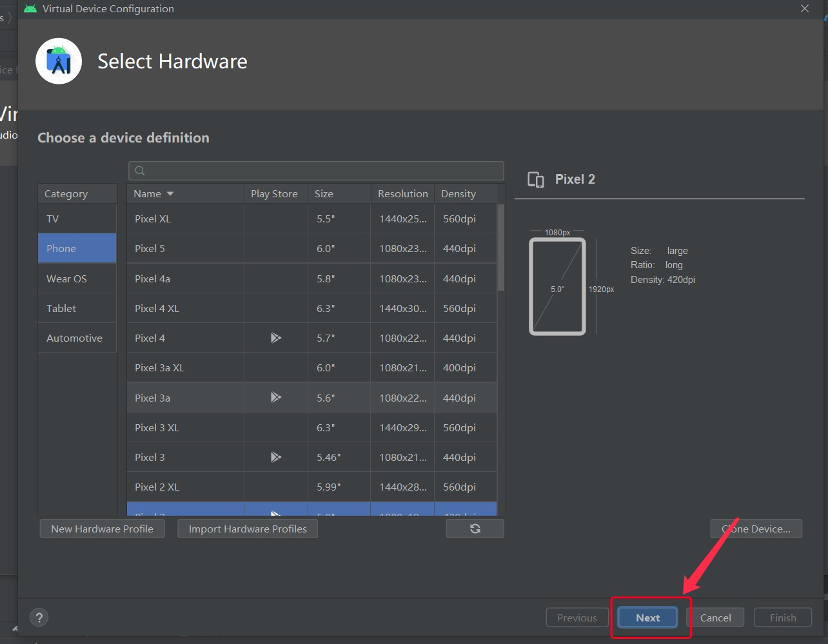Click the Cancel button
828x644 pixels.
[x=715, y=618]
